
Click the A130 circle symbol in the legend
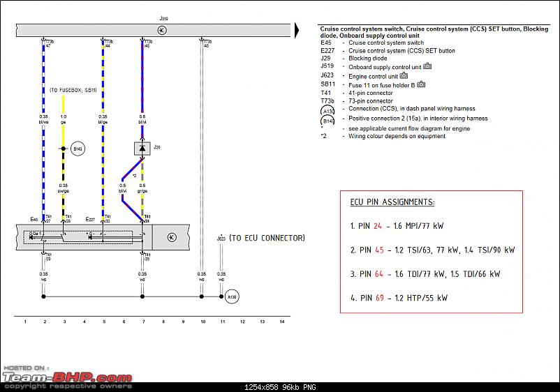click(x=327, y=112)
